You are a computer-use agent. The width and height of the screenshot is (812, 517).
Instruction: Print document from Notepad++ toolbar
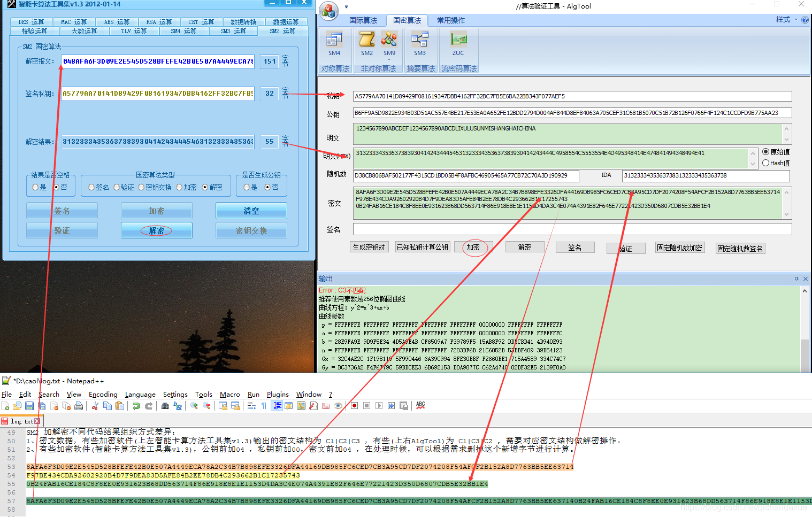coord(79,406)
